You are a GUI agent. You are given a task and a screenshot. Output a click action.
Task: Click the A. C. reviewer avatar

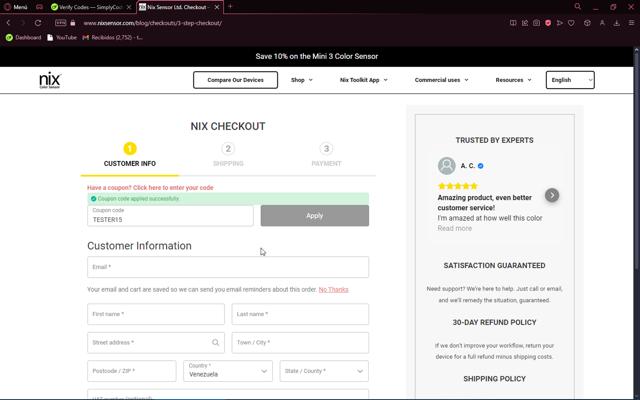(x=447, y=166)
